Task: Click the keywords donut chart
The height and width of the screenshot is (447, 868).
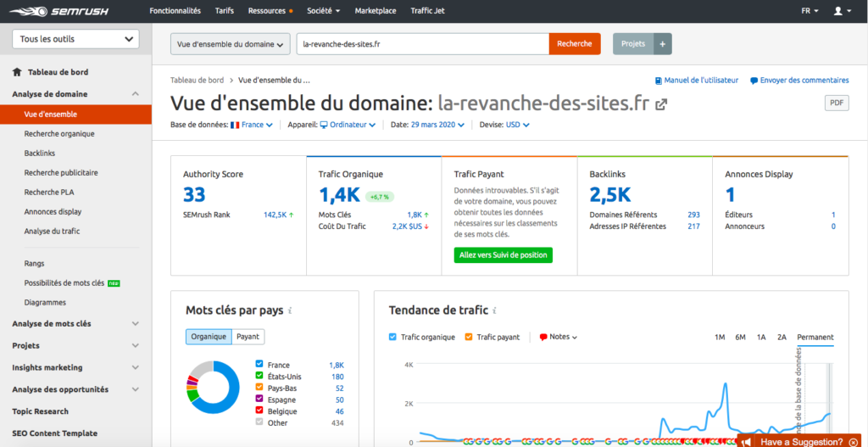Action: [x=213, y=388]
